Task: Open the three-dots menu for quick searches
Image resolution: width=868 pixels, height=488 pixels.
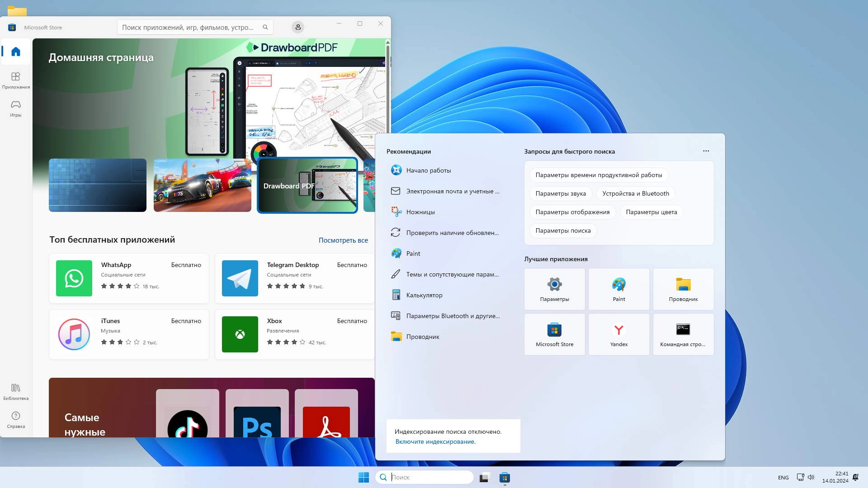Action: pyautogui.click(x=706, y=151)
